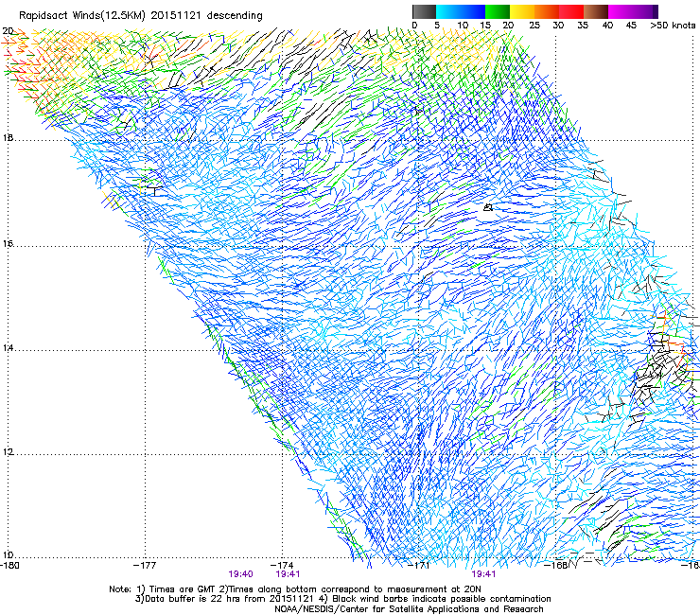Select the gray 0-5 knots color segment

[424, 11]
